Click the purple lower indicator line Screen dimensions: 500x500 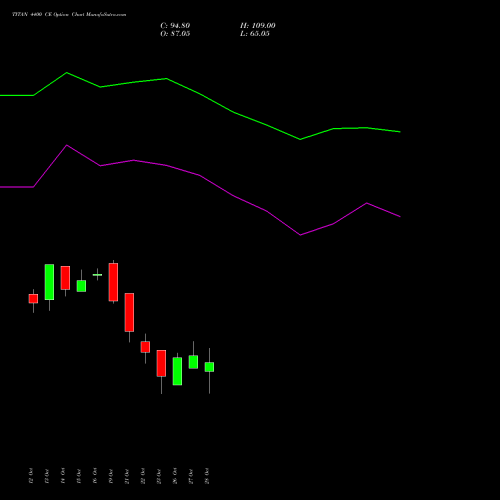[x=200, y=176]
